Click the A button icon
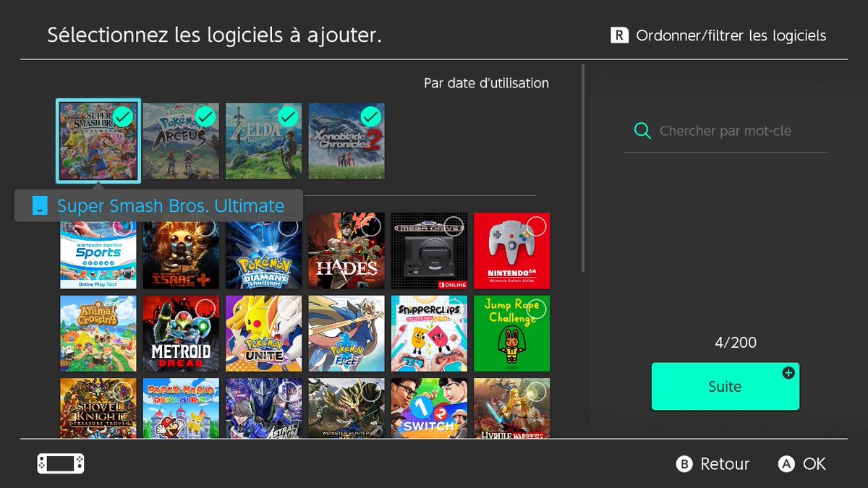Screen dimensions: 868x488 pyautogui.click(x=786, y=464)
